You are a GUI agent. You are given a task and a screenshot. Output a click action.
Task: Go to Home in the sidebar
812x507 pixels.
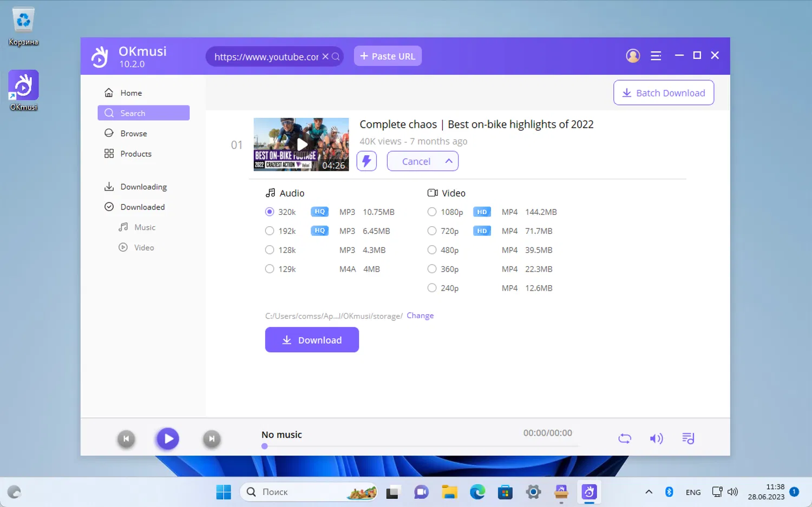click(x=143, y=93)
